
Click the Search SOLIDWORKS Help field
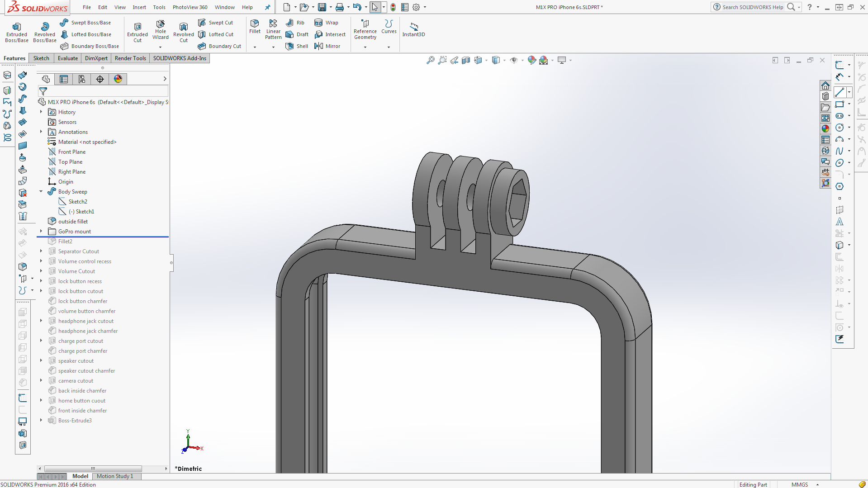click(x=753, y=7)
